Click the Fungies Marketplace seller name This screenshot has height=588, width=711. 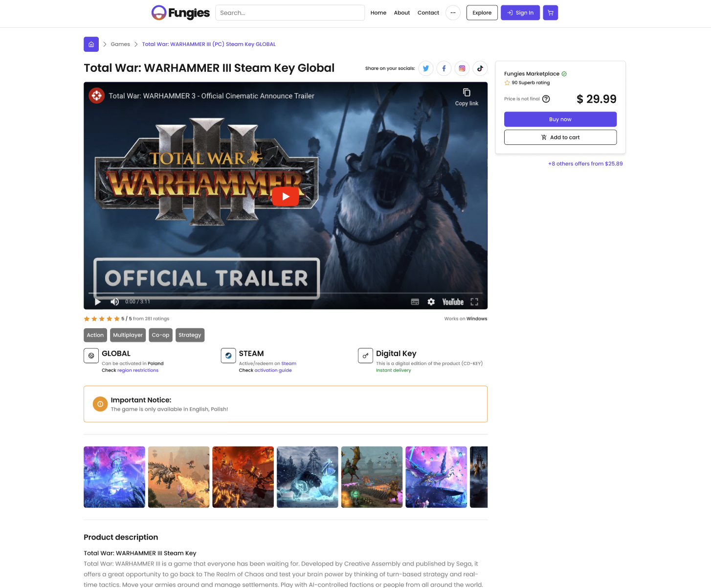coord(532,74)
